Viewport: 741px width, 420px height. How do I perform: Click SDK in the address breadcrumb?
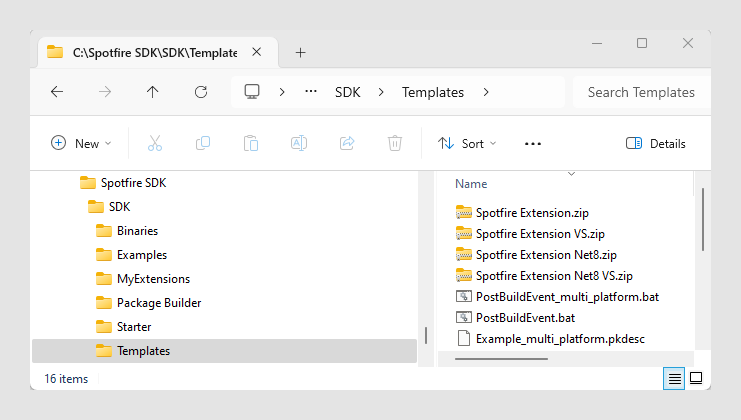click(347, 92)
